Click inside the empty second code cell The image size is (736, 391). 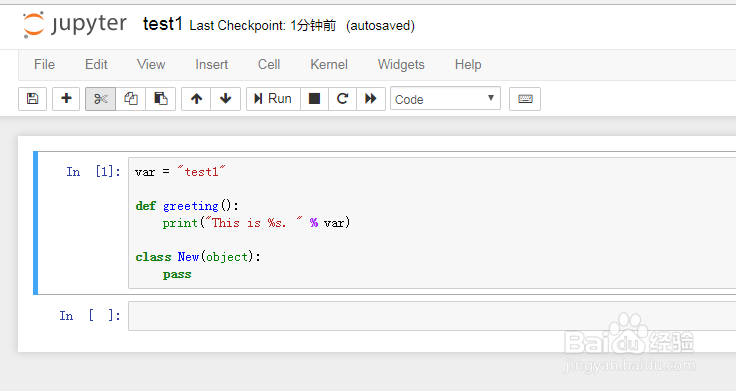tap(432, 316)
